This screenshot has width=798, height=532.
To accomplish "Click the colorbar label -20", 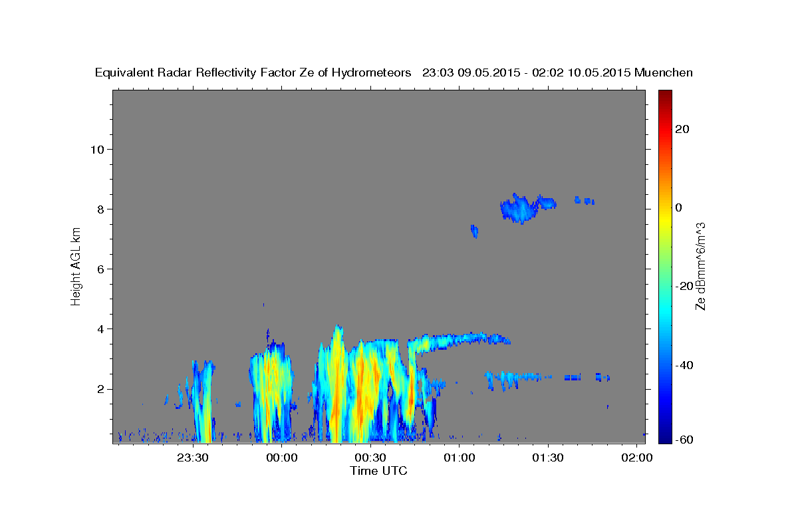I will (684, 286).
